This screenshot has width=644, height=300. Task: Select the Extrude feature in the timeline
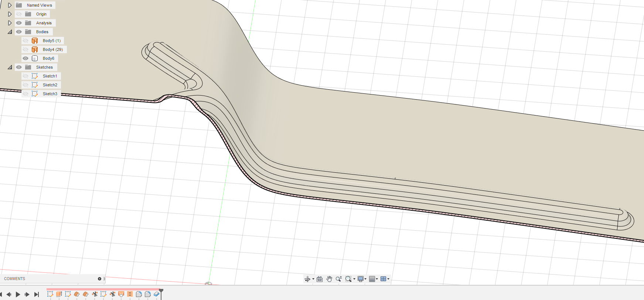point(59,294)
